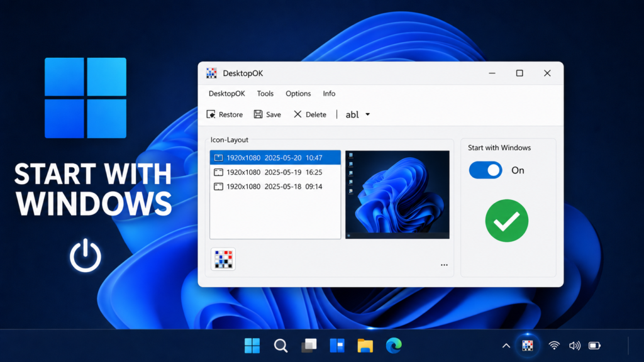This screenshot has height=362, width=644.
Task: Open the three-dots more options
Action: point(444,265)
